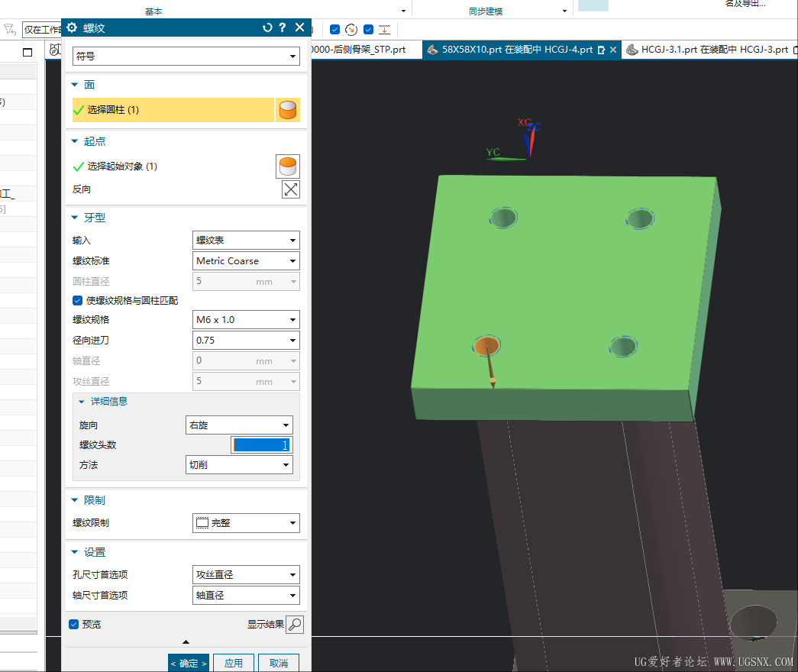
Task: Reset the thread dialog values
Action: (267, 27)
